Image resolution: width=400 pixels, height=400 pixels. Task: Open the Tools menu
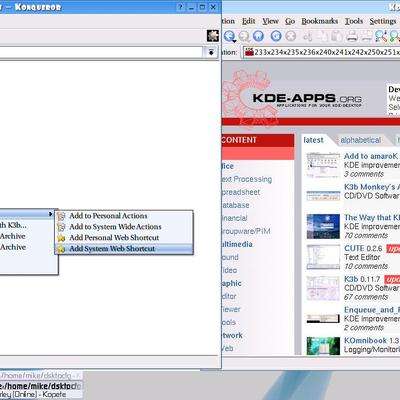354,21
